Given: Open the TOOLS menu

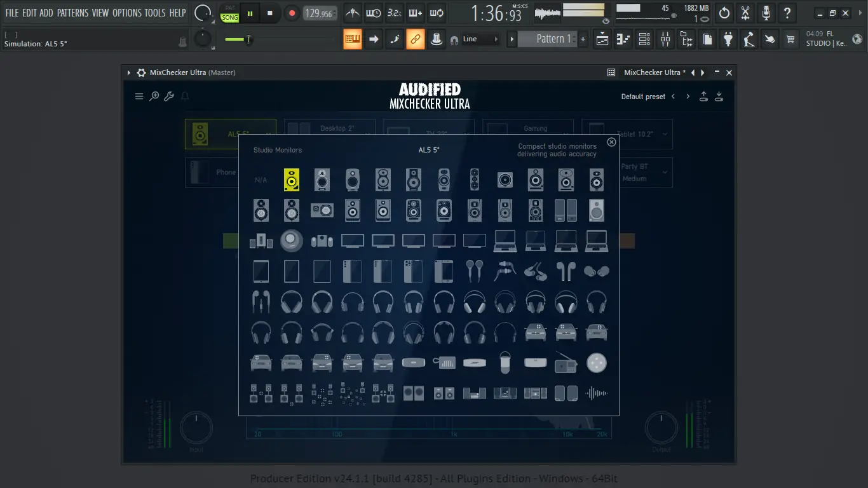Looking at the screenshot, I should click(155, 13).
